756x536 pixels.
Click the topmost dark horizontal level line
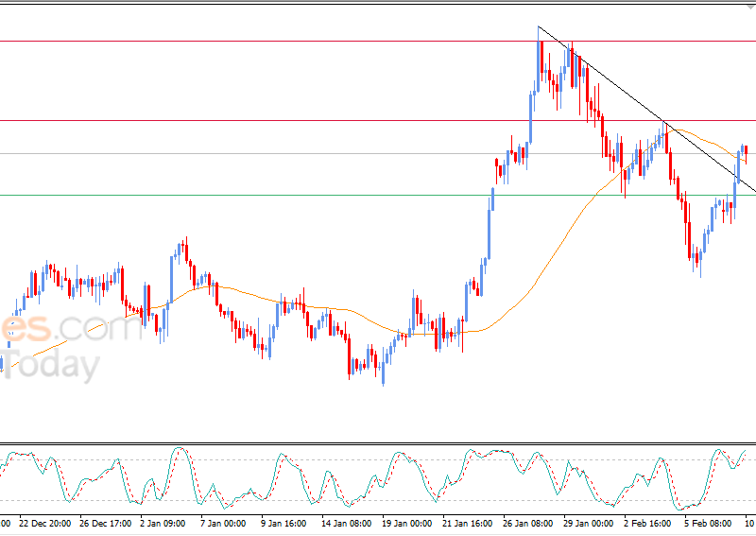tap(283, 41)
